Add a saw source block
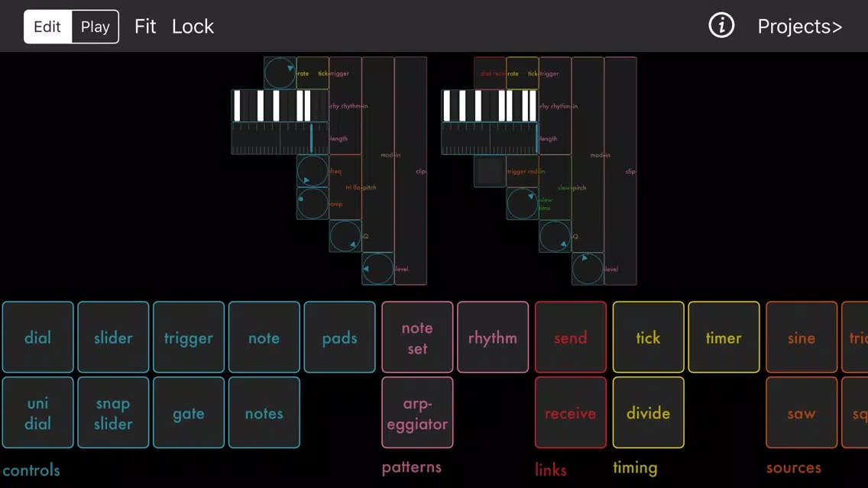This screenshot has height=488, width=868. (x=802, y=412)
